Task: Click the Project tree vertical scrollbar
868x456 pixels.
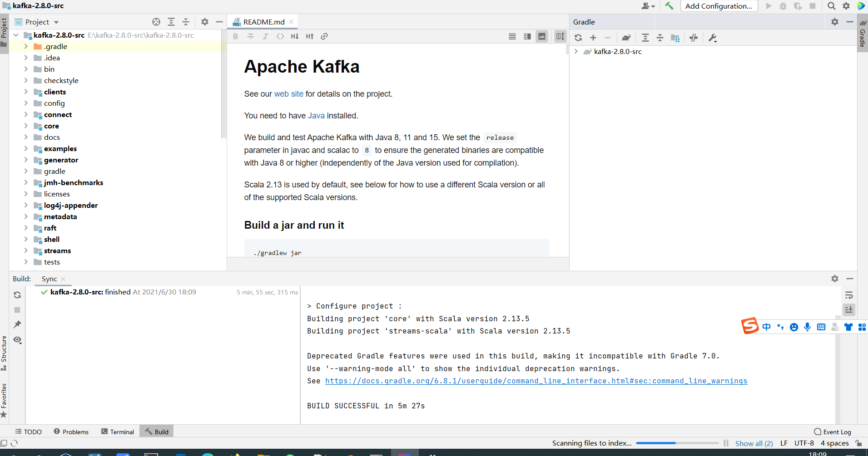Action: coord(223,84)
